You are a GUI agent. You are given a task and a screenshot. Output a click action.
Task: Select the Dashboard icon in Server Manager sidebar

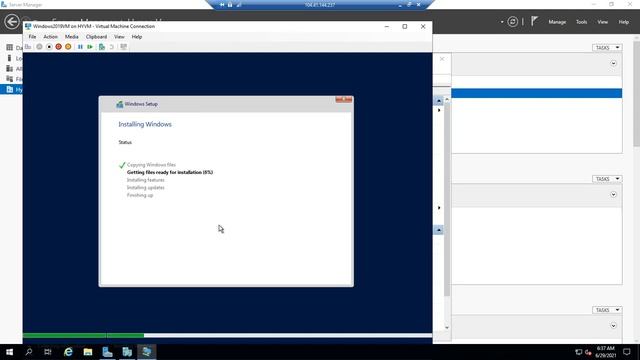[9, 48]
